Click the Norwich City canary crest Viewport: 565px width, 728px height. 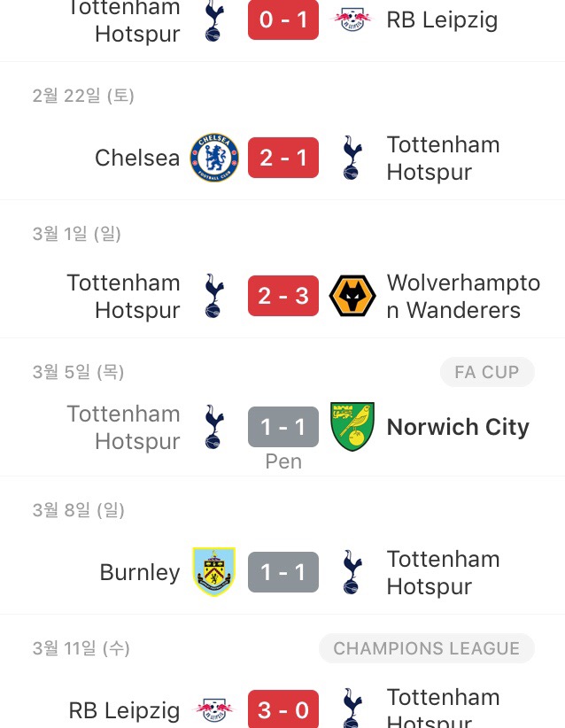coord(352,427)
